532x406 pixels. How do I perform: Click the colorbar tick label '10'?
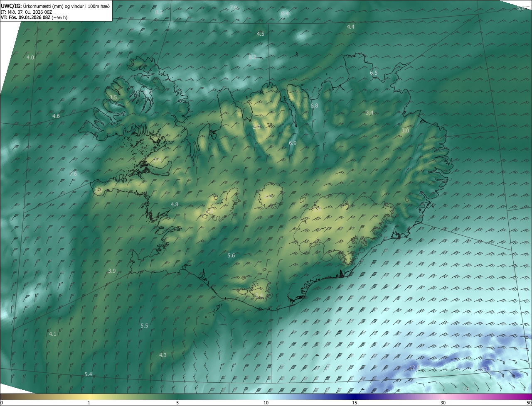tap(266, 403)
